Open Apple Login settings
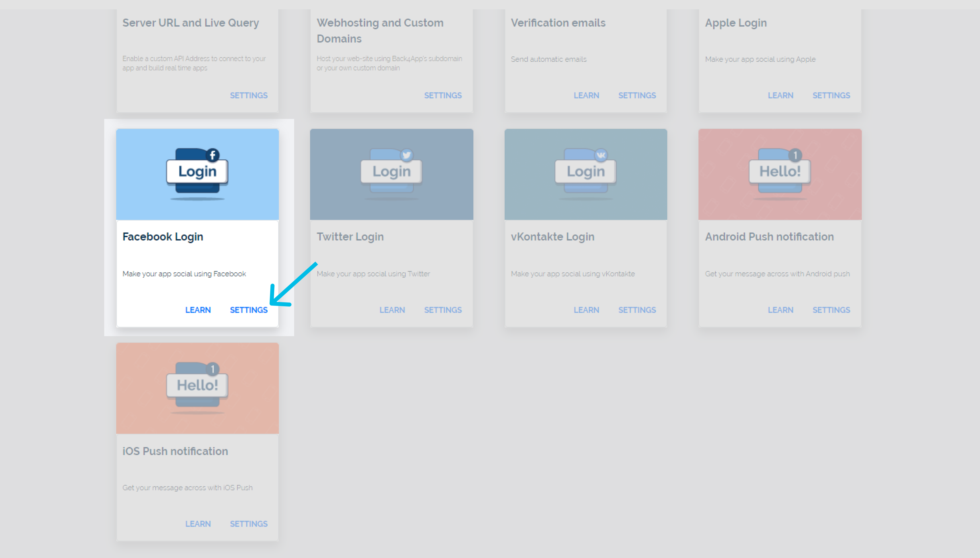 coord(831,95)
